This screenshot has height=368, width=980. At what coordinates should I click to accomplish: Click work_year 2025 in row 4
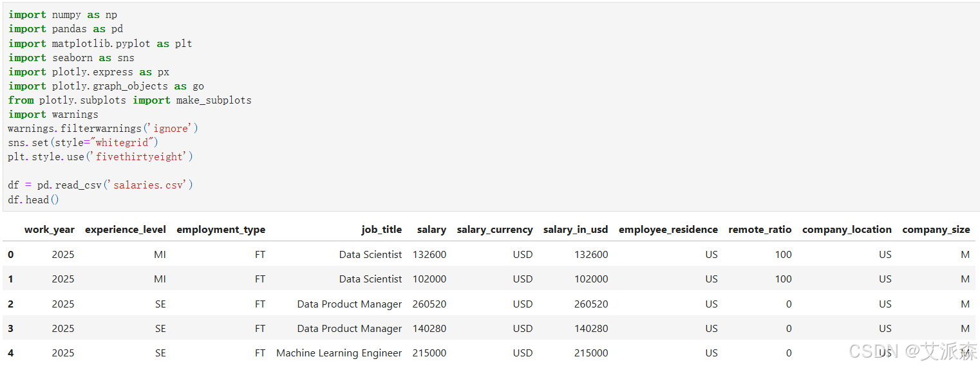(63, 353)
